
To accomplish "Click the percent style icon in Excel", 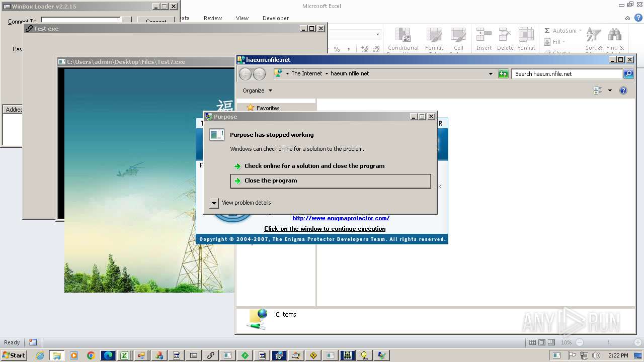I will (337, 49).
